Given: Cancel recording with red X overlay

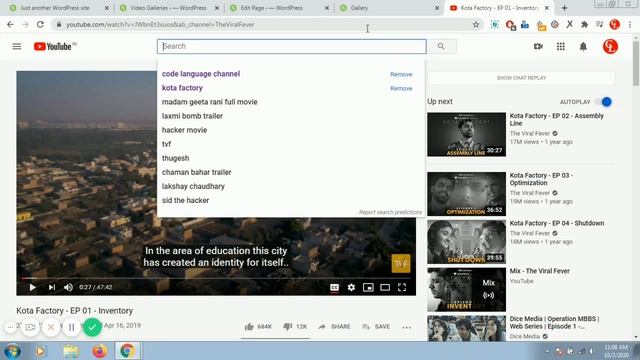Looking at the screenshot, I should [x=51, y=327].
